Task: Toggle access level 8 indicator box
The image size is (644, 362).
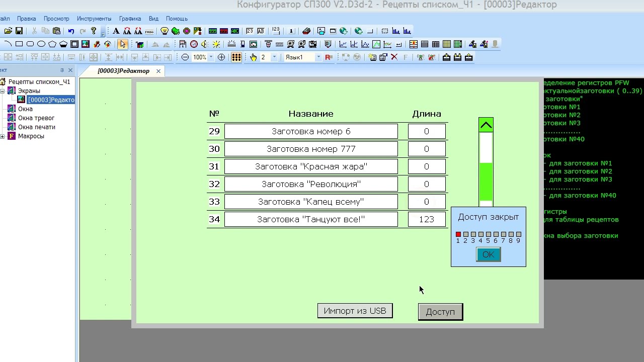Action: (511, 234)
